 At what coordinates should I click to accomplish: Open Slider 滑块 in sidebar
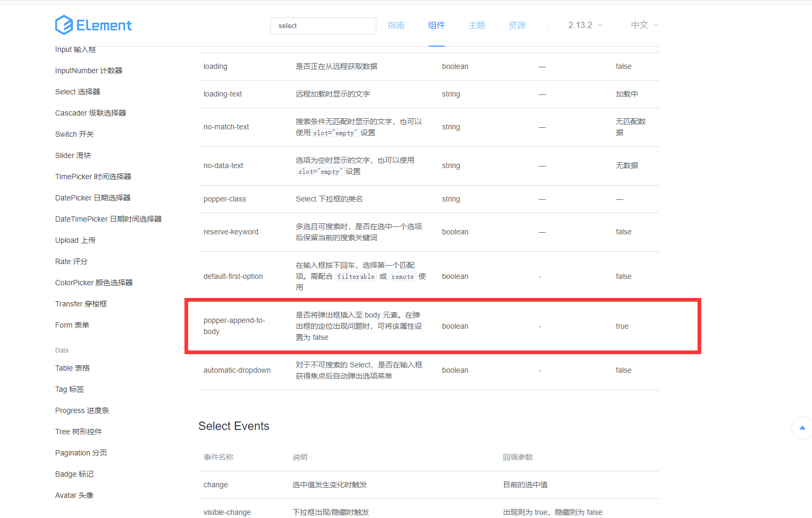coord(73,155)
